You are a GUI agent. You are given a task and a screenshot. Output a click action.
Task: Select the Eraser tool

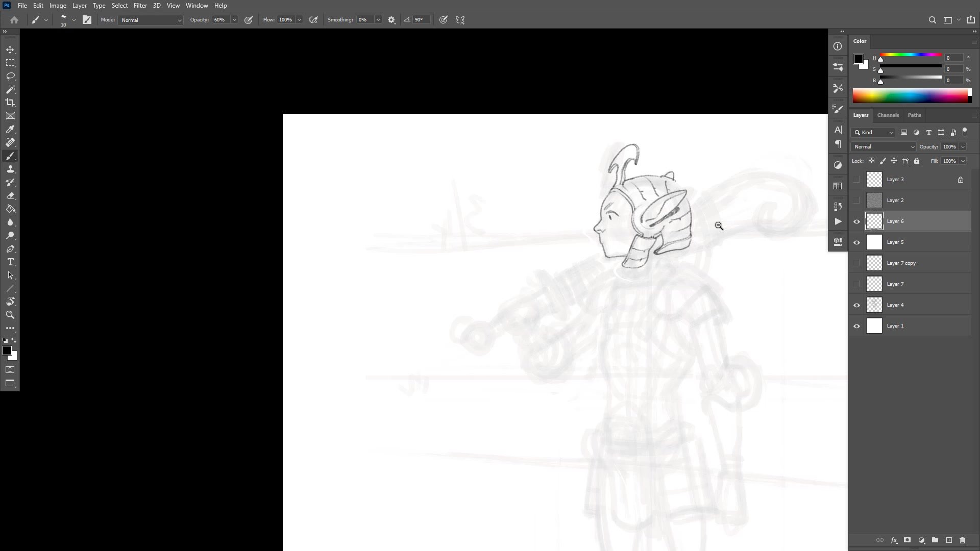point(10,196)
